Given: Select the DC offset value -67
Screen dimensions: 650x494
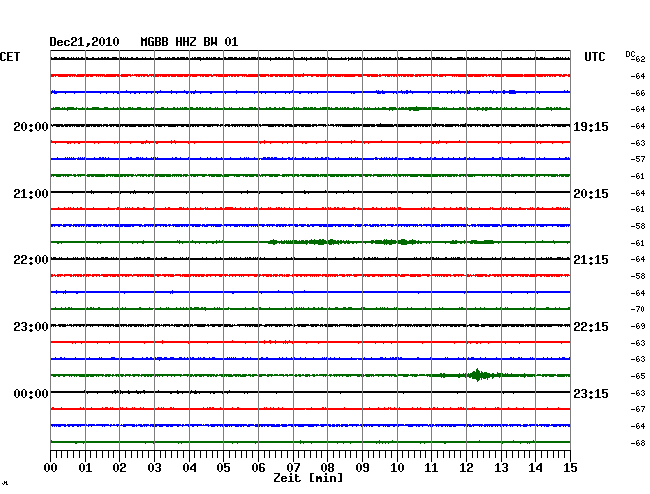Looking at the screenshot, I should (x=638, y=409).
